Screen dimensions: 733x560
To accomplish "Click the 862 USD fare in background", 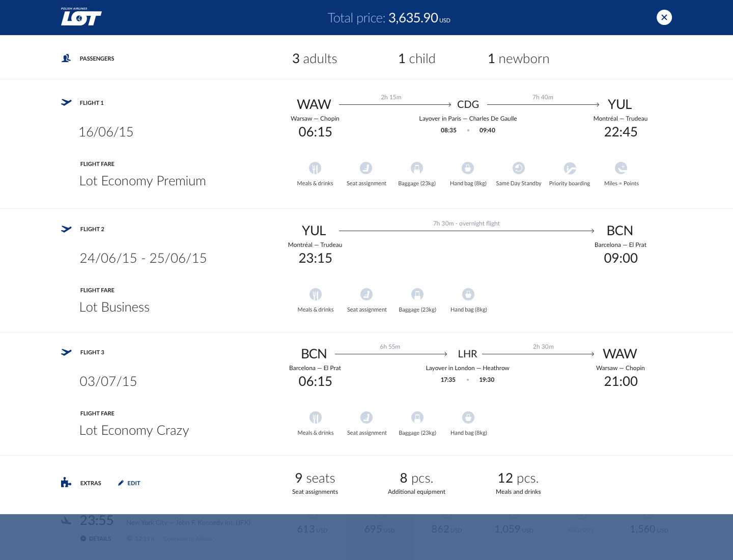I will click(446, 529).
